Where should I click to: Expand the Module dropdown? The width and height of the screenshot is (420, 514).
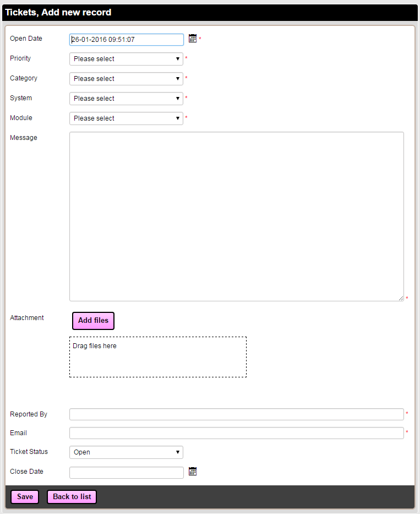126,118
